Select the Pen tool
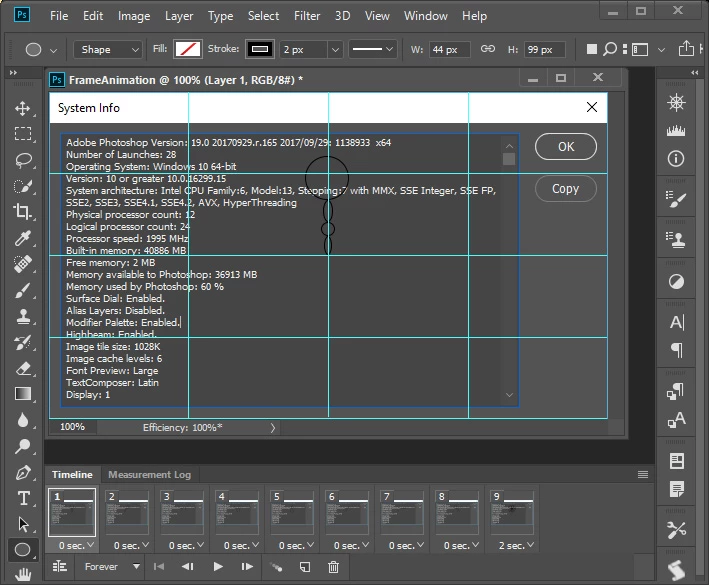 coord(23,472)
